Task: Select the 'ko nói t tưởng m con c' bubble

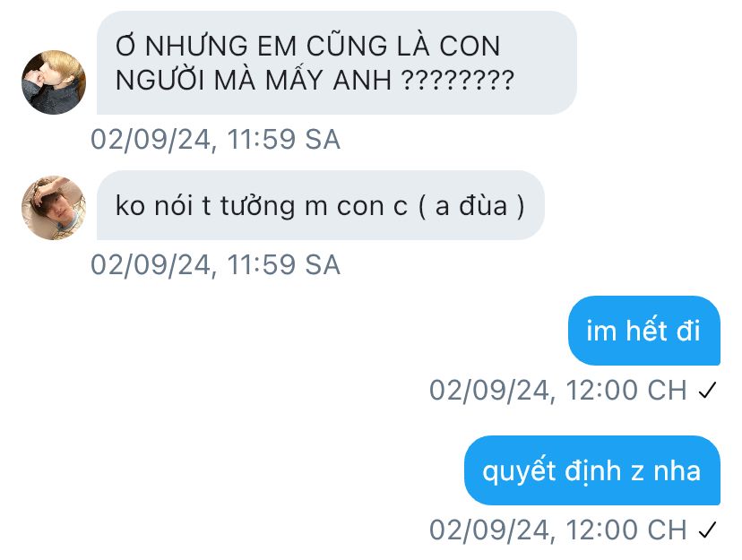Action: pos(320,205)
